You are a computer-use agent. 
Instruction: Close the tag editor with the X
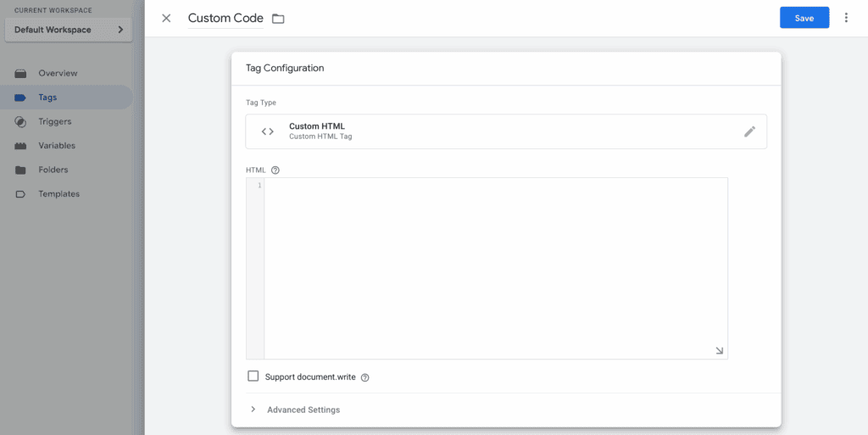click(166, 19)
